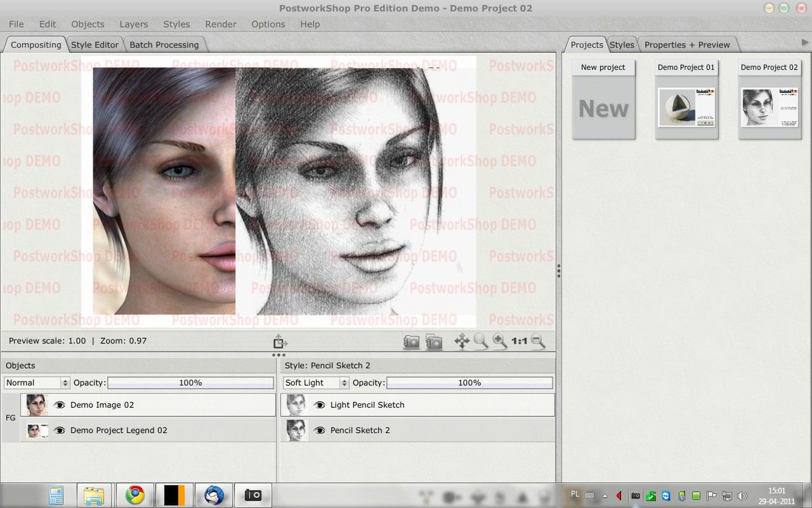Click the zoom-to-fit magnifier icon
This screenshot has width=812, height=508.
(481, 342)
